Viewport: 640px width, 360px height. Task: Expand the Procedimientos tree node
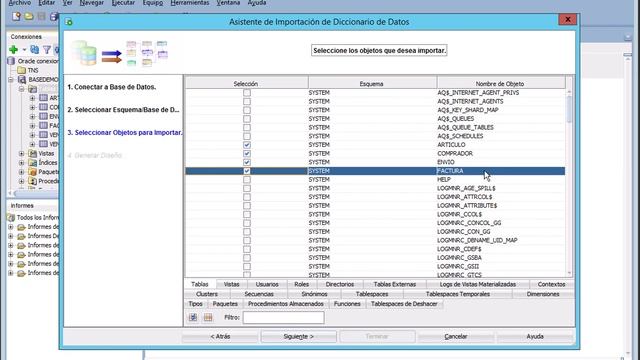22,181
